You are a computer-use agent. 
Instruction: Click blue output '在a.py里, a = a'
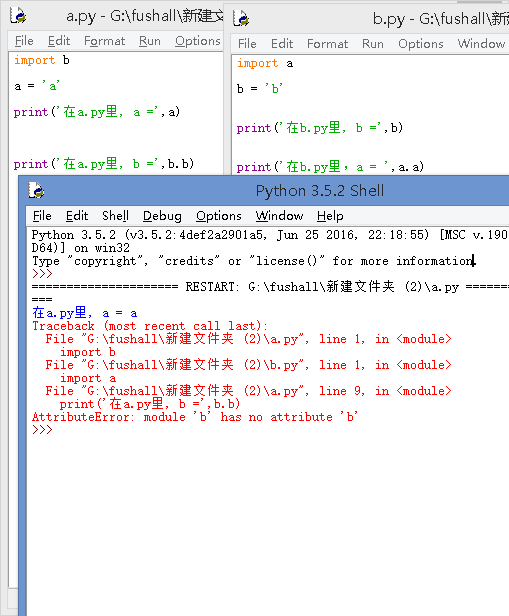coord(85,313)
